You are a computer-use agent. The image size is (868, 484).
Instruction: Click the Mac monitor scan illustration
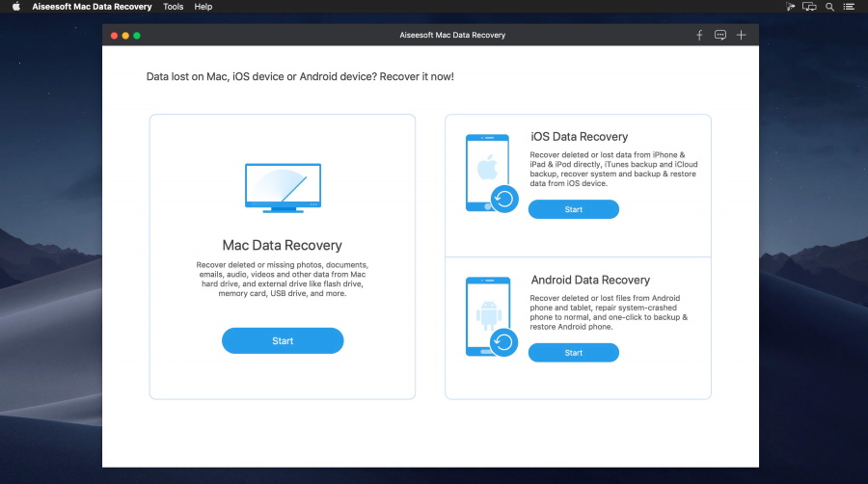tap(283, 188)
